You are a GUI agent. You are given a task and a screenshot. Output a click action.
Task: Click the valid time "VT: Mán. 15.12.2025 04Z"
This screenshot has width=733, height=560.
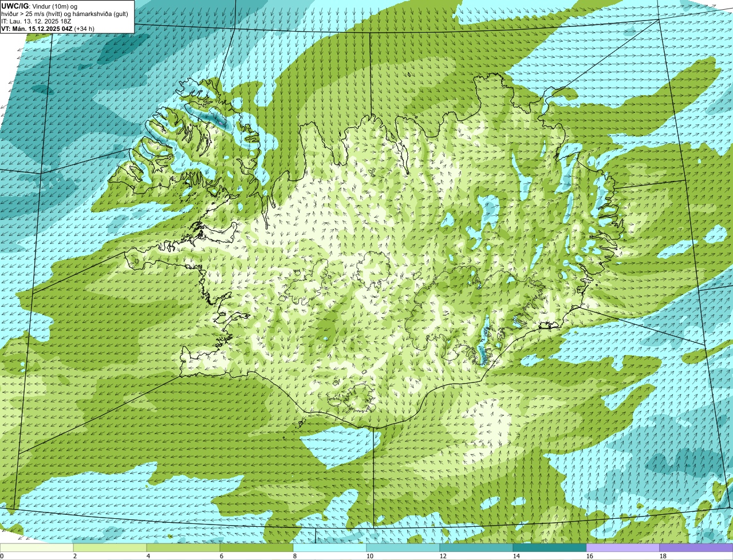(37, 28)
